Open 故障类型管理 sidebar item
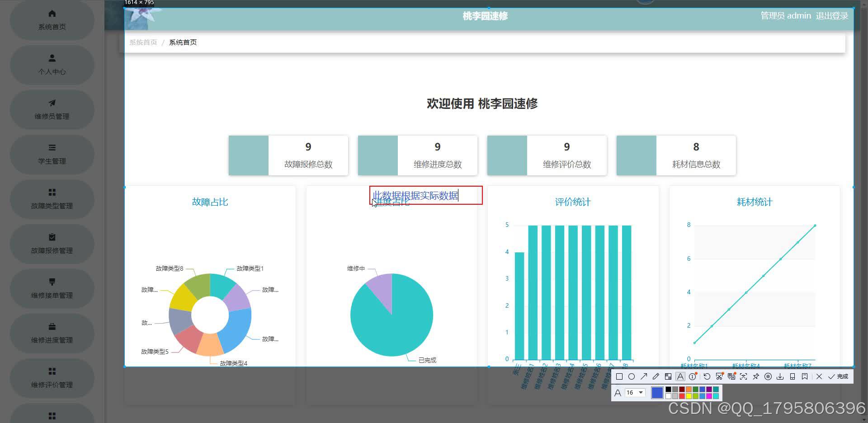Viewport: 868px width, 423px height. coord(52,199)
